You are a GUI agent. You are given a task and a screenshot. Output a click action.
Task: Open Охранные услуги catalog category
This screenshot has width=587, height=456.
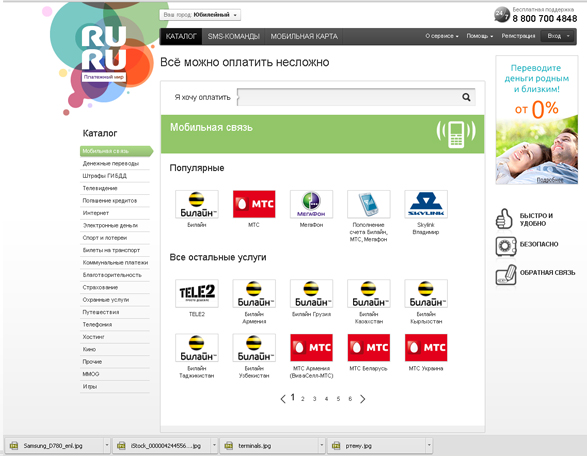click(106, 300)
